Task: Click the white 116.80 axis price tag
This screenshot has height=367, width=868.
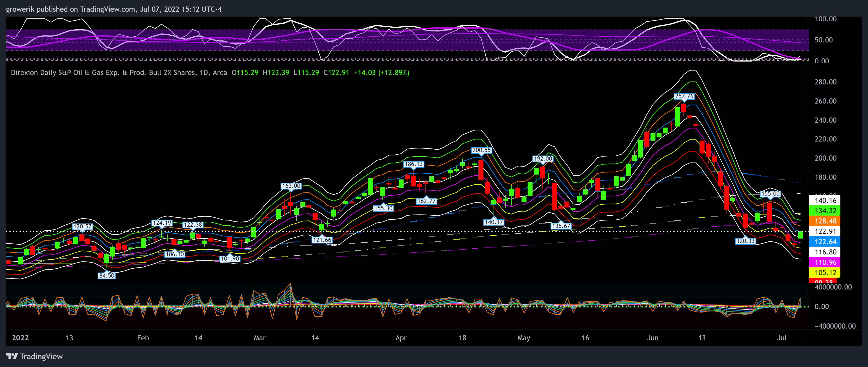Action: [x=825, y=252]
